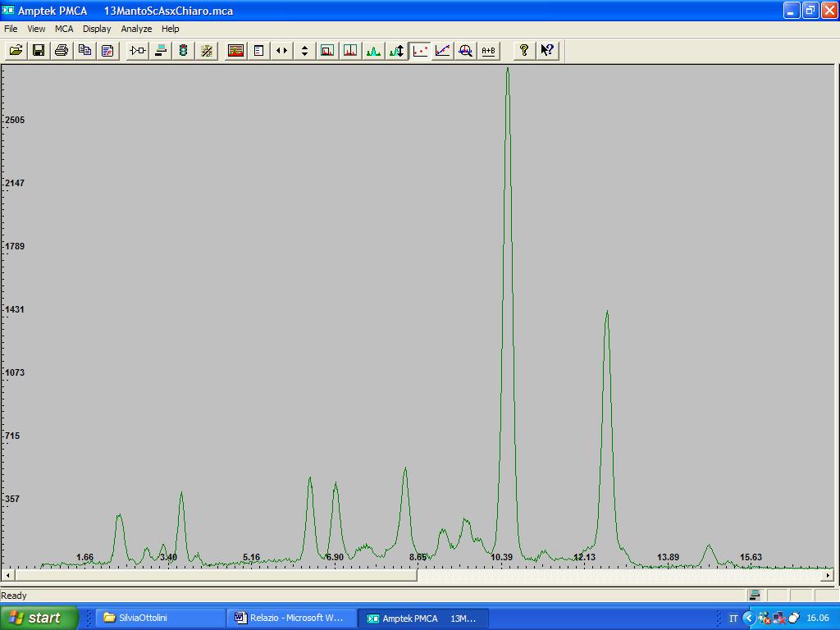
Task: Click the horizontal left-right arrows icon
Action: coord(282,50)
